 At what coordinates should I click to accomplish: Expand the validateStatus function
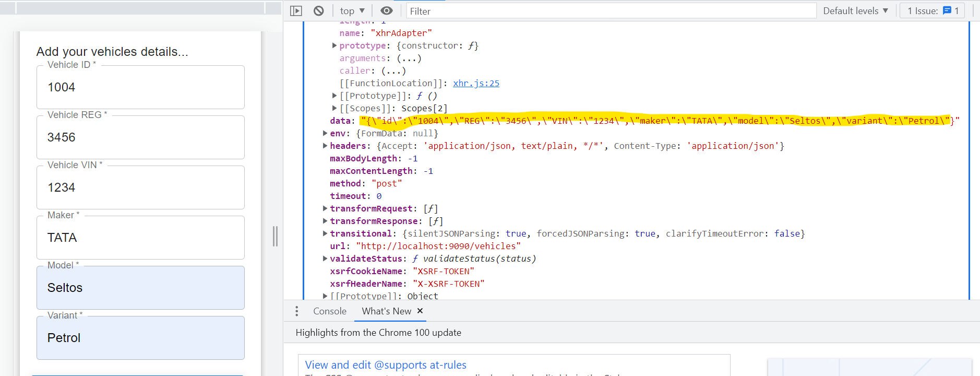[325, 259]
